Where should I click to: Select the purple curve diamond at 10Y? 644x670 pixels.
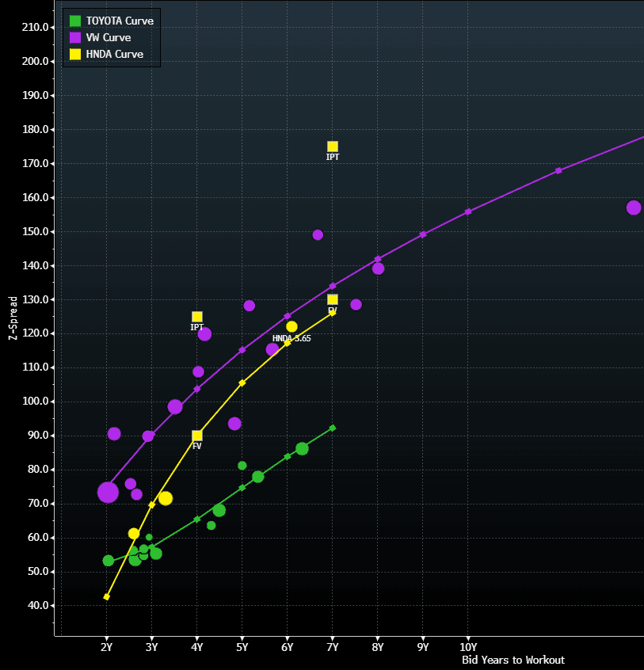(x=468, y=211)
